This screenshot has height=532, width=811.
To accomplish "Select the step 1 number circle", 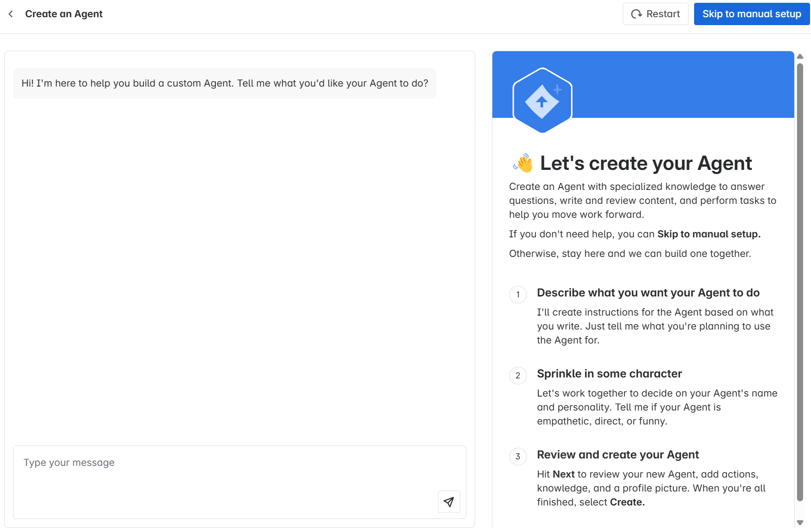I will (518, 295).
